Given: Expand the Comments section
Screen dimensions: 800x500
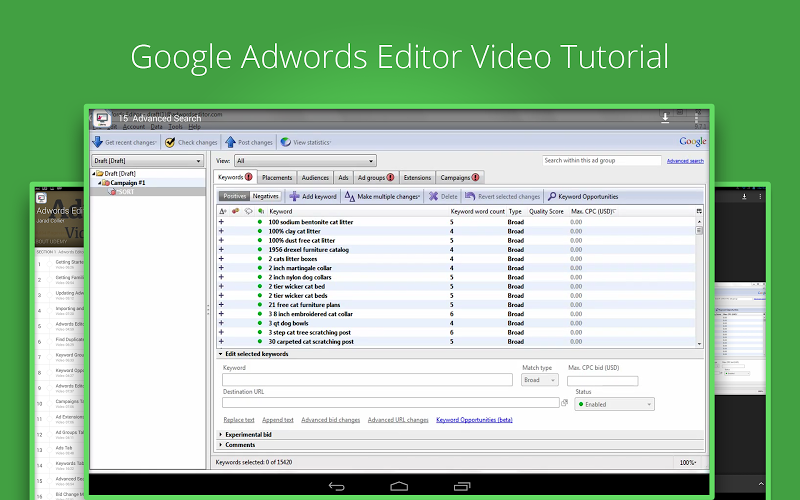Looking at the screenshot, I should coord(221,445).
